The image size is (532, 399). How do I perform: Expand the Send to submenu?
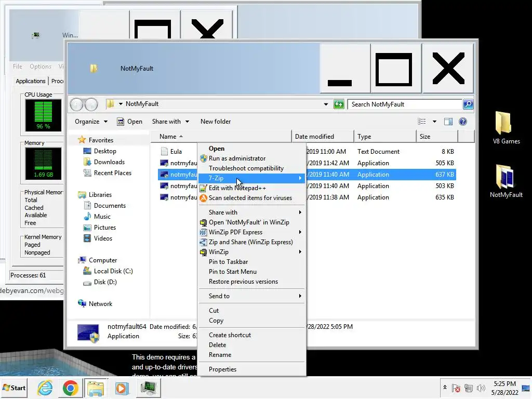point(251,296)
